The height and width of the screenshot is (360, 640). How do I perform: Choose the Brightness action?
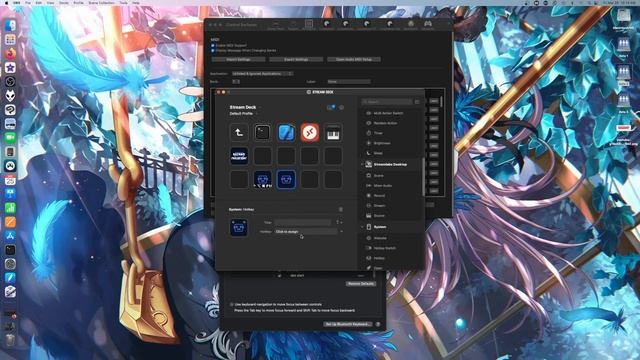point(382,143)
